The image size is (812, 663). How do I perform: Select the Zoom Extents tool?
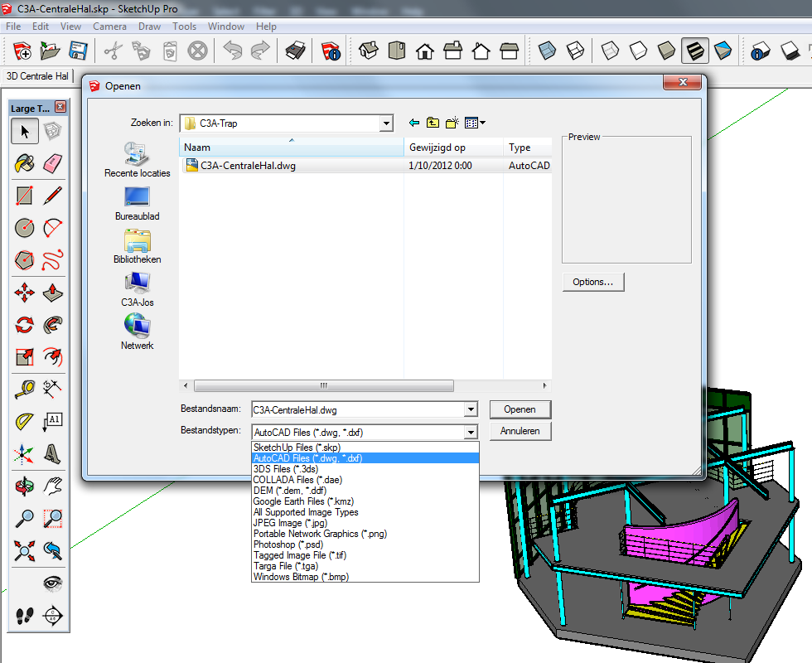(24, 550)
